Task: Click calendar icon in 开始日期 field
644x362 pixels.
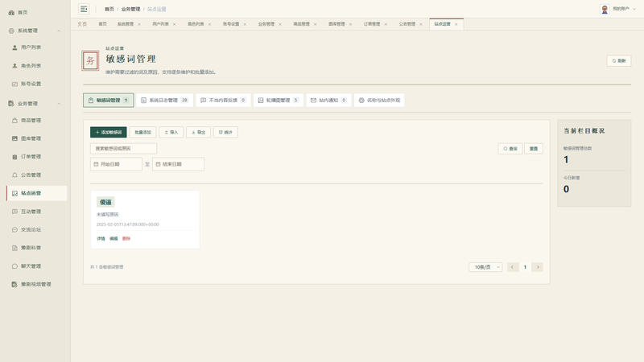Action: (x=96, y=164)
